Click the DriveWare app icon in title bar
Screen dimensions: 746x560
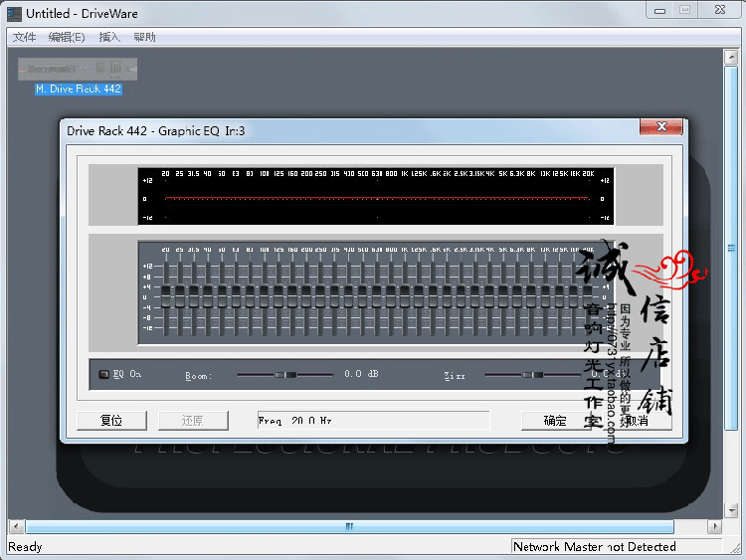14,14
